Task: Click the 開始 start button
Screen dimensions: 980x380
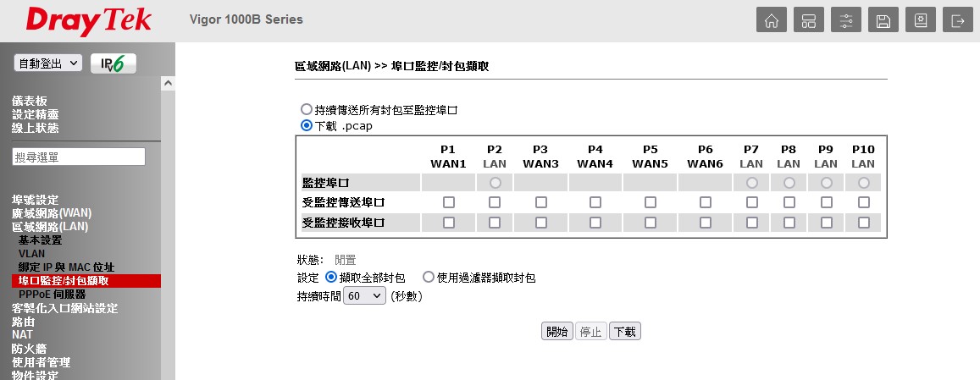Action: click(x=557, y=332)
